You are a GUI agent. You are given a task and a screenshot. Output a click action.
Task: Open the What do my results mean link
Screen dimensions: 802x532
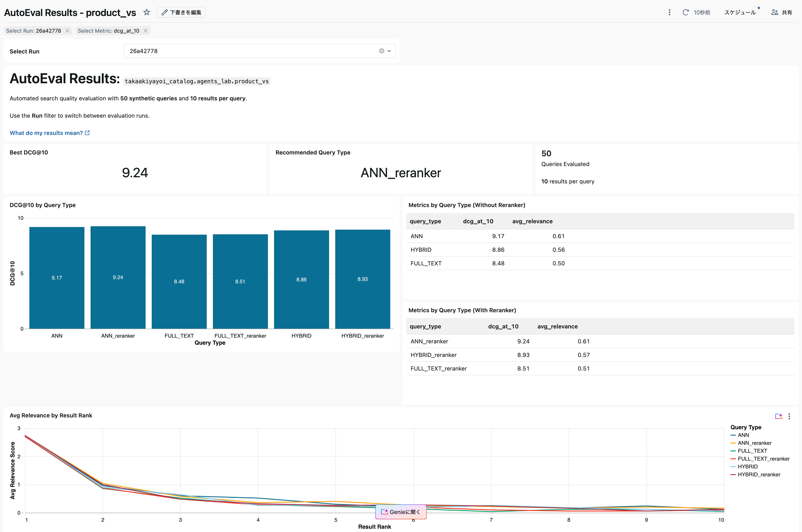[x=46, y=133]
